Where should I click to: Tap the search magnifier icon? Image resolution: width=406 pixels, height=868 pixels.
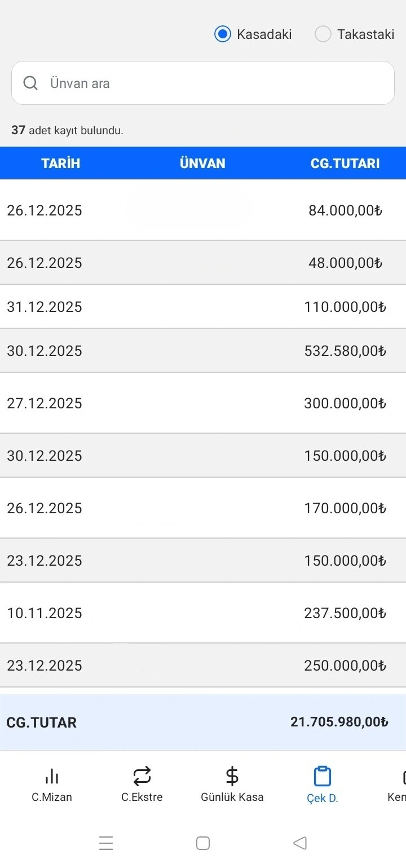coord(30,83)
